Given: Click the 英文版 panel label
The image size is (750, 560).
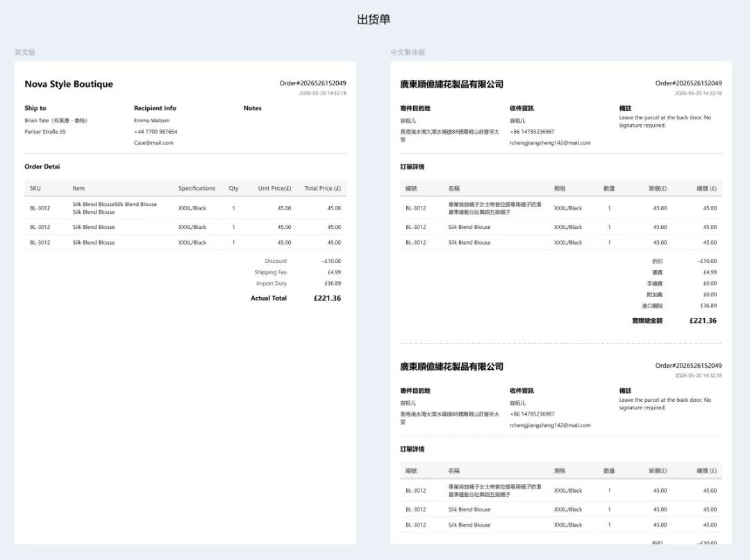Looking at the screenshot, I should click(25, 52).
